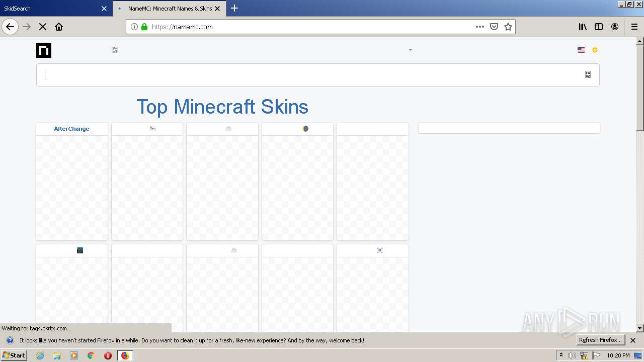644x362 pixels.
Task: Open the Top Minecraft Skins heading link
Action: [x=222, y=107]
